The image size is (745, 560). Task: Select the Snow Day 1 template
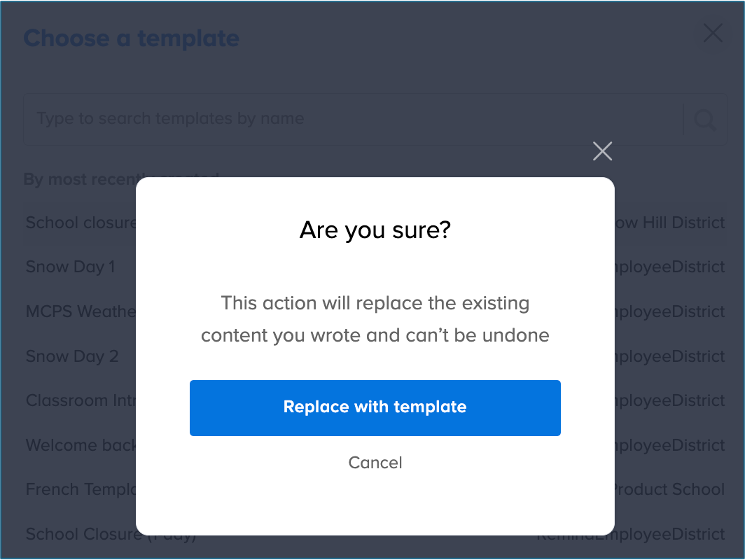click(x=70, y=267)
